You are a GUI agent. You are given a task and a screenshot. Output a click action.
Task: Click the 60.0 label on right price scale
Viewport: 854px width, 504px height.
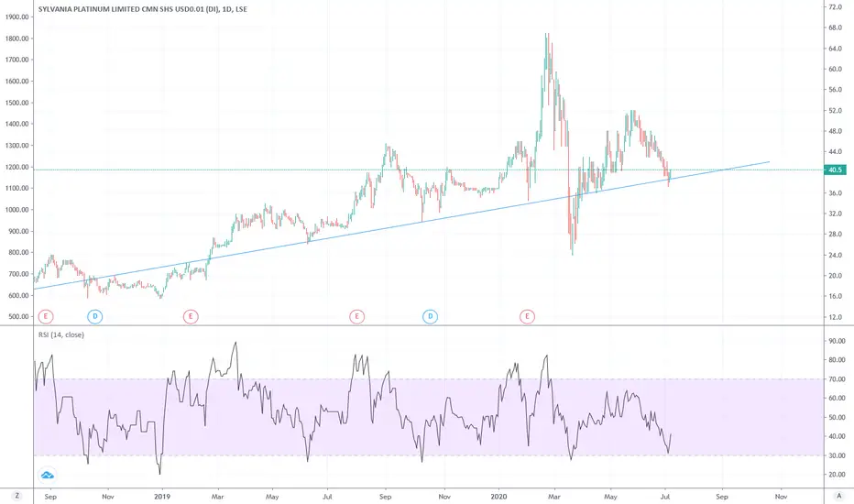(x=836, y=70)
